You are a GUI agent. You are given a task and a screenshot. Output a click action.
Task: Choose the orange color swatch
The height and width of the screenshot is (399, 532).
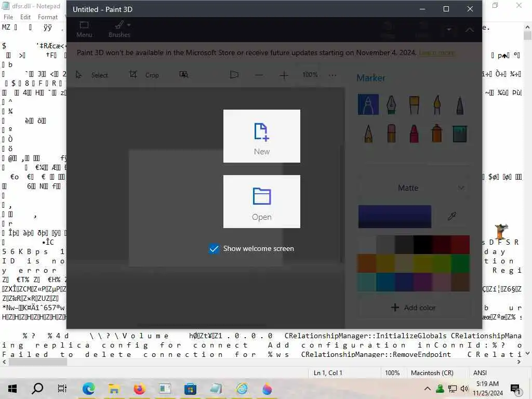coord(367,263)
